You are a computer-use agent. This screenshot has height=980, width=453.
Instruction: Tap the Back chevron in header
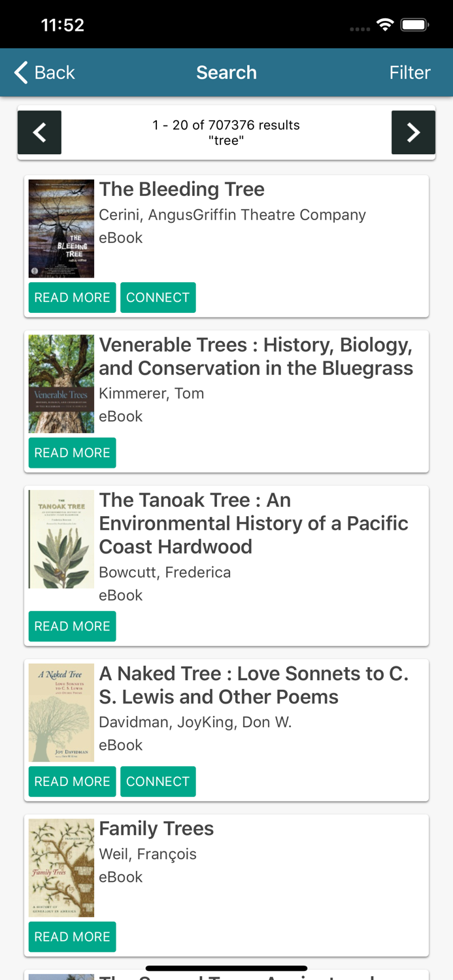point(22,73)
